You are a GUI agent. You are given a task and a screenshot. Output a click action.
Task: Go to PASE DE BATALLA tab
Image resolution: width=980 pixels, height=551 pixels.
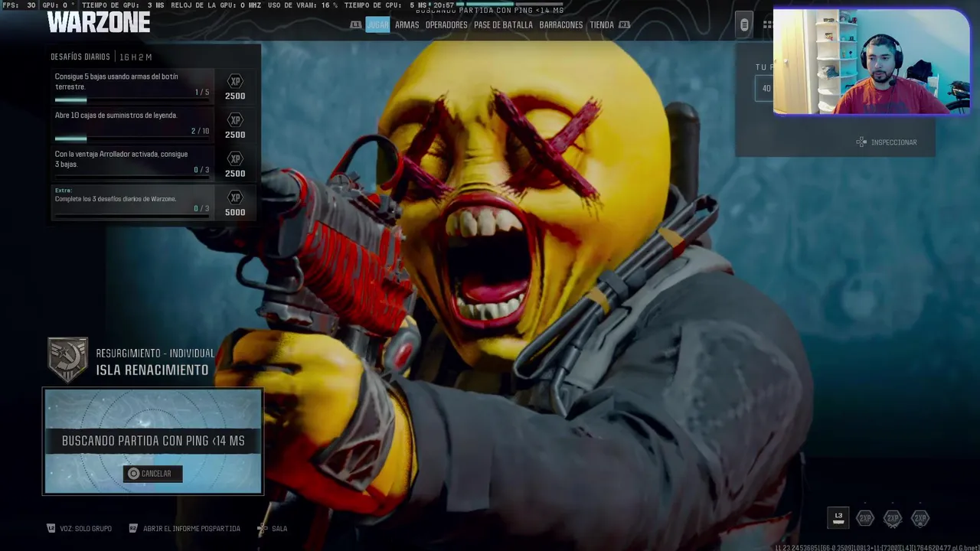[503, 24]
